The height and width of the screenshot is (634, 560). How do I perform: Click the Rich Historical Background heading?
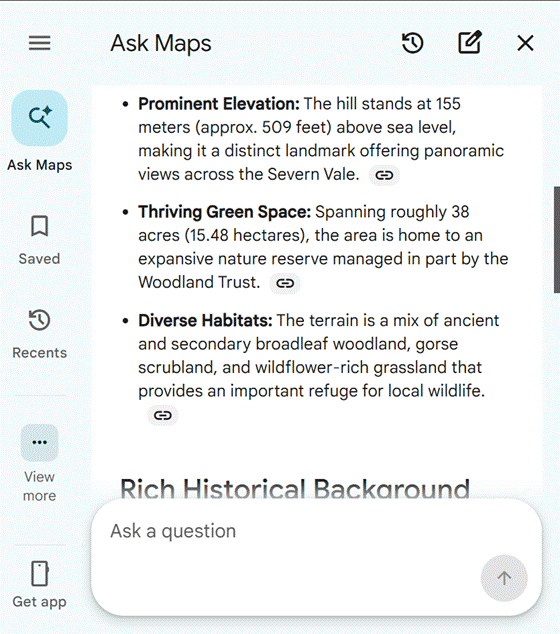click(x=295, y=488)
